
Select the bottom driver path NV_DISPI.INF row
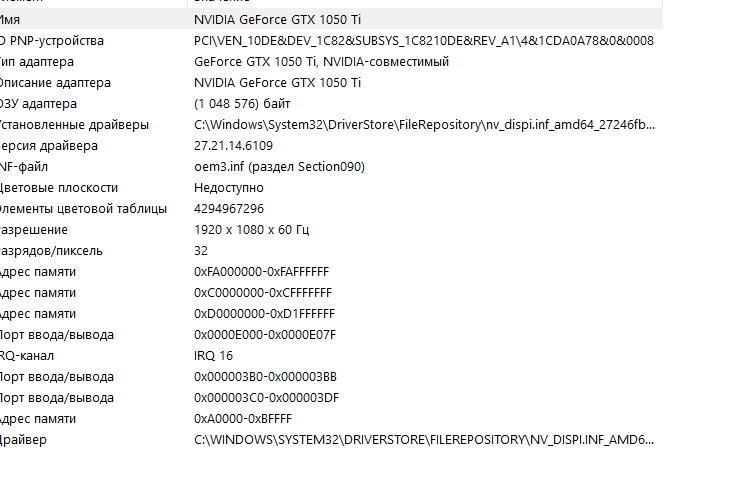[x=331, y=440]
